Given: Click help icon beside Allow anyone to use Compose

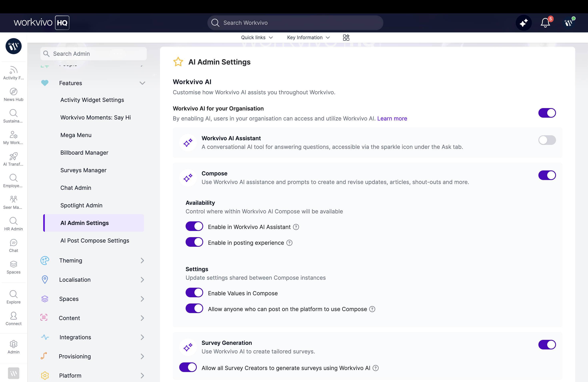Looking at the screenshot, I should (x=372, y=309).
